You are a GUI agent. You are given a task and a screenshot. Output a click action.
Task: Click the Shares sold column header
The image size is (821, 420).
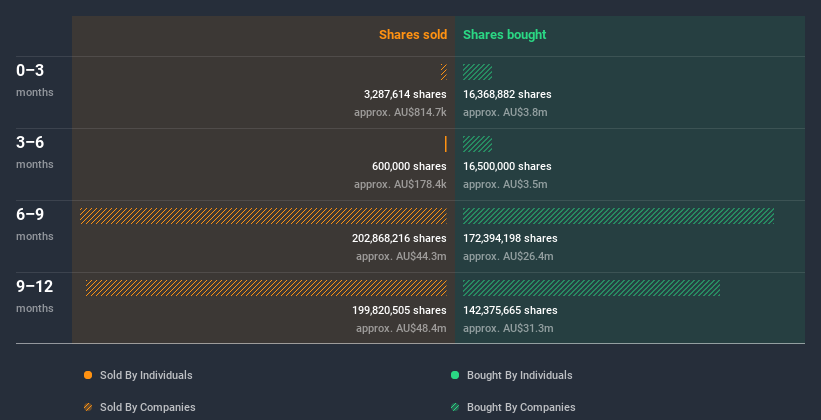click(x=413, y=35)
